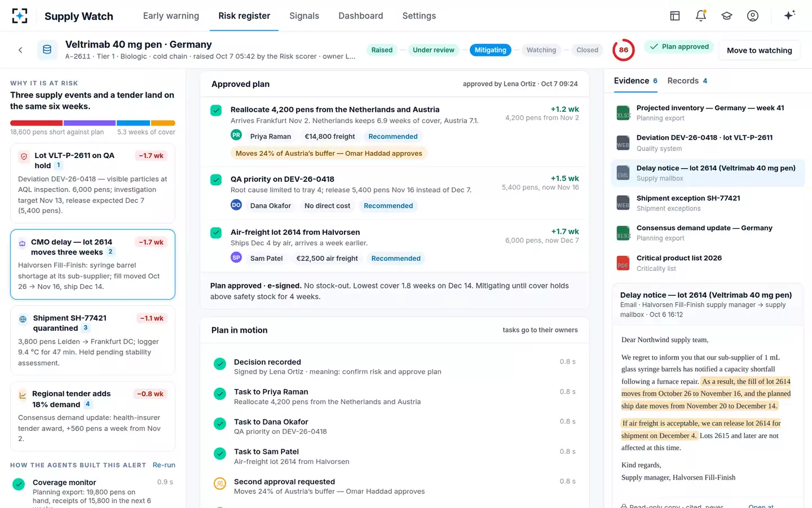Open the Signals tab
812x508 pixels.
pyautogui.click(x=304, y=16)
